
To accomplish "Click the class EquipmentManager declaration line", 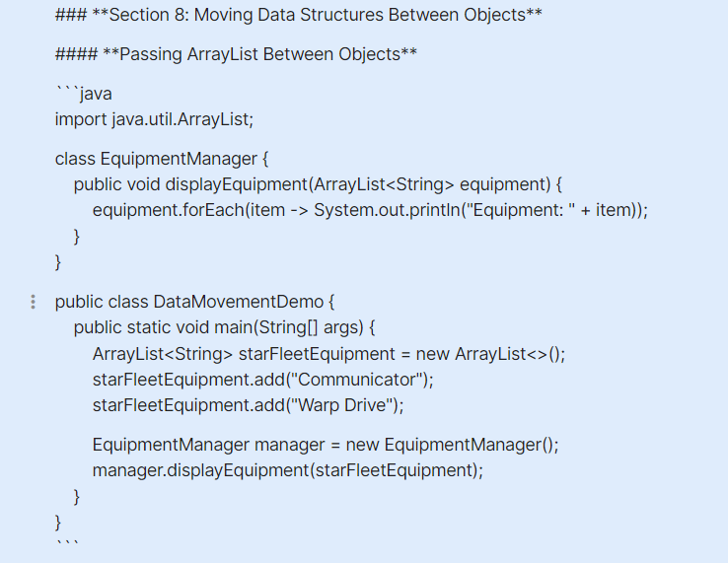I will click(162, 159).
